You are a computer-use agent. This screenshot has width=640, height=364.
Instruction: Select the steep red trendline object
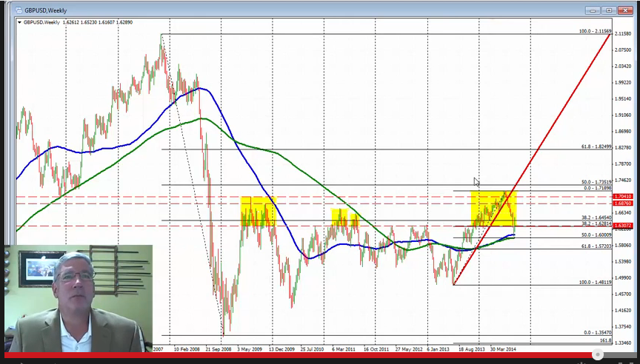[533, 159]
